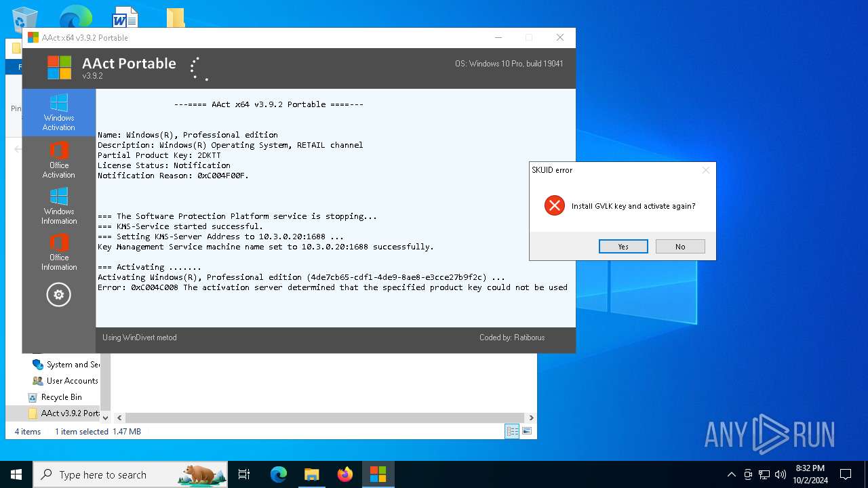Screen dimensions: 868x488
Task: Click '1 item selected 1.47 MB' status
Action: (98, 432)
